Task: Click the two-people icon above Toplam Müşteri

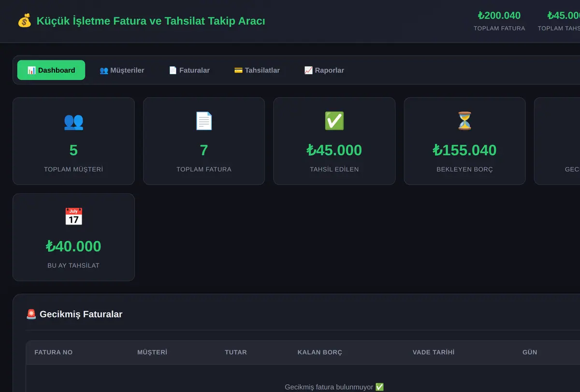Action: tap(73, 121)
